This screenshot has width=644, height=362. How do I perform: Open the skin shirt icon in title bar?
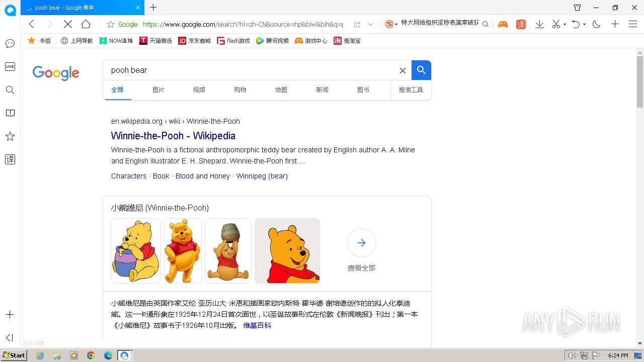(x=578, y=8)
